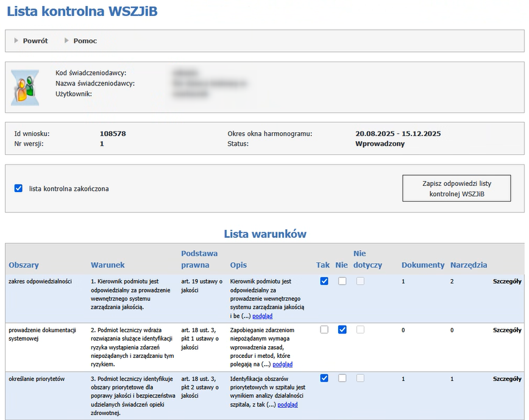Tick Nie checkbox for 'określanie priorytetów' row
Screen dimensions: 529x420
(343, 378)
